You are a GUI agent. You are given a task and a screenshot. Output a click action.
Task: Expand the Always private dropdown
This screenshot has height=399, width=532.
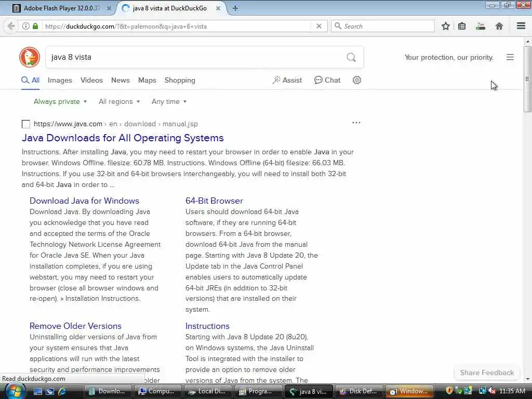pyautogui.click(x=60, y=101)
